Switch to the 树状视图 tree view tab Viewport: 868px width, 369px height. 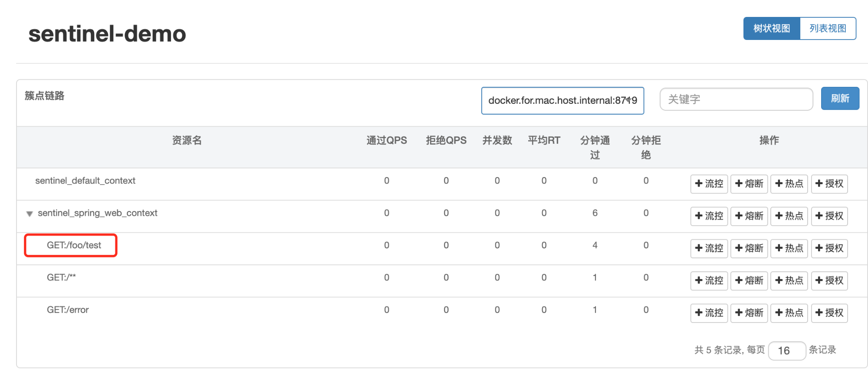pos(772,29)
